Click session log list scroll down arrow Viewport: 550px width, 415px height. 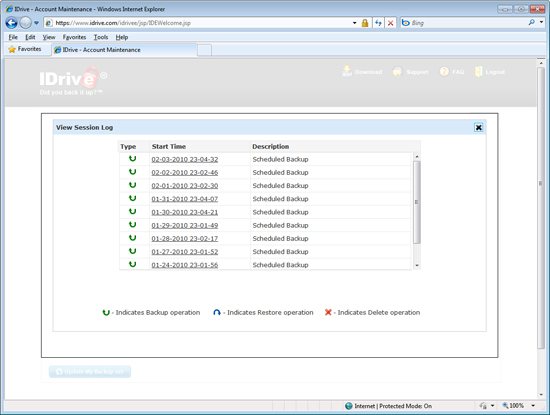point(417,266)
